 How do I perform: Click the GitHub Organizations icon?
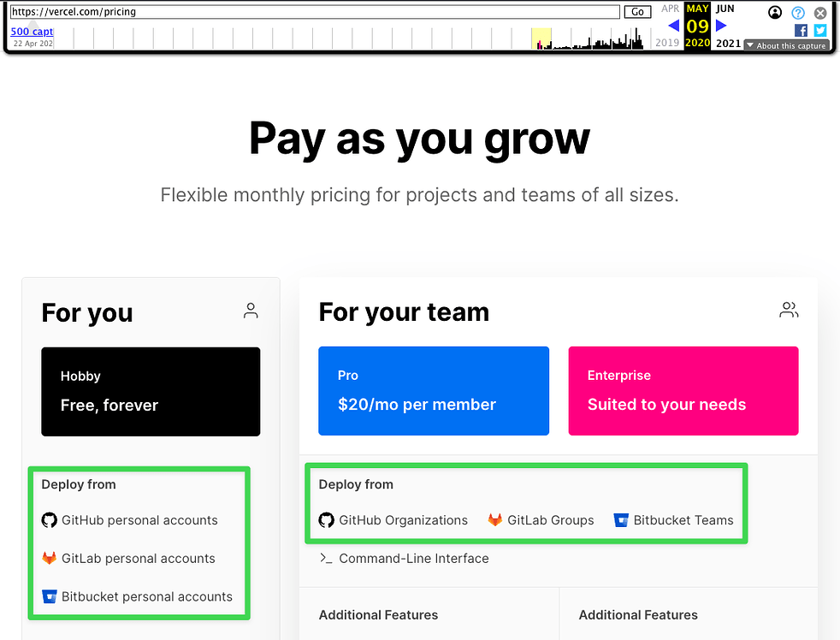point(326,520)
